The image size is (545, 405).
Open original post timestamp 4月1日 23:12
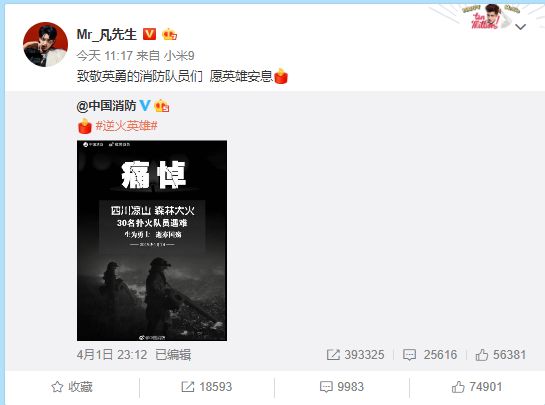coord(112,355)
